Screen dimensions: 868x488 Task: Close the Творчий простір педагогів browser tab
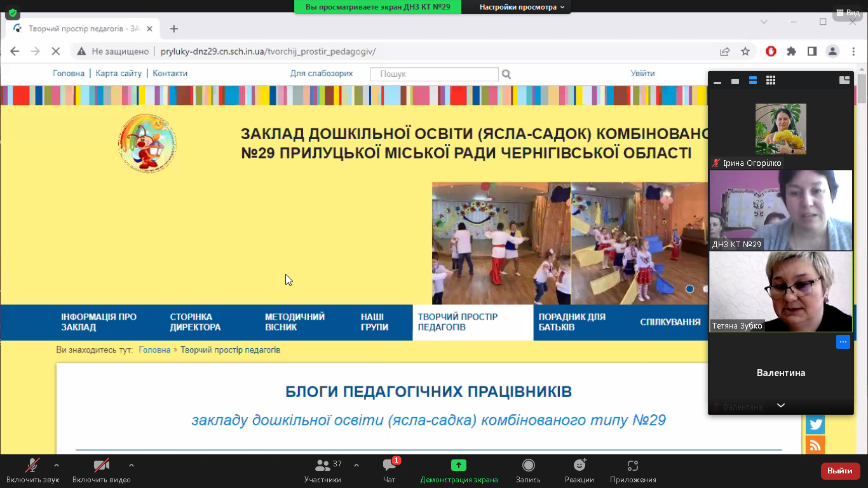click(x=150, y=29)
